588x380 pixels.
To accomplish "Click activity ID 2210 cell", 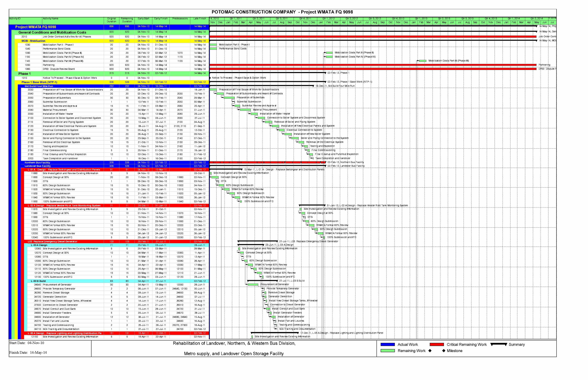I will click(x=24, y=36).
